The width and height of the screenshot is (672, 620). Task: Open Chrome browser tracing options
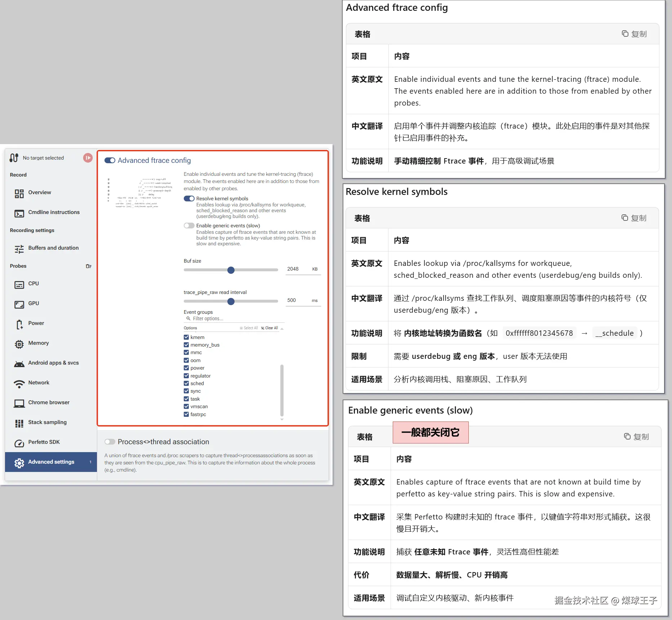[x=49, y=402]
